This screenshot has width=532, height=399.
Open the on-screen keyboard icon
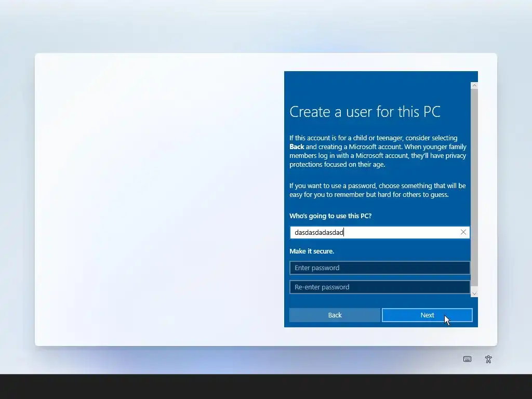tap(467, 359)
